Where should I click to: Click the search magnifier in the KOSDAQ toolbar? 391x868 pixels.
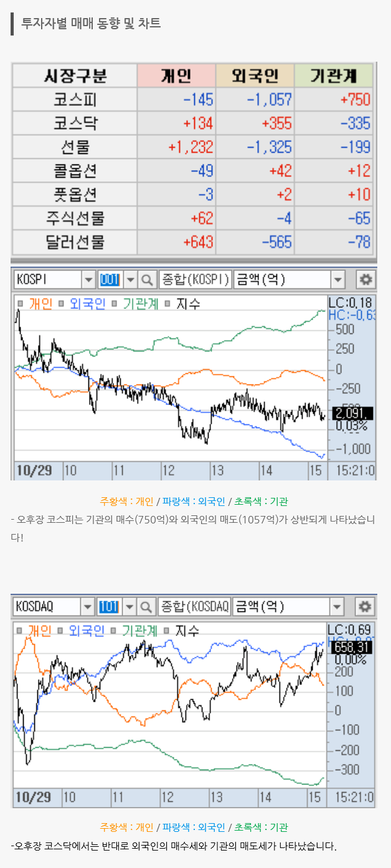click(x=147, y=606)
